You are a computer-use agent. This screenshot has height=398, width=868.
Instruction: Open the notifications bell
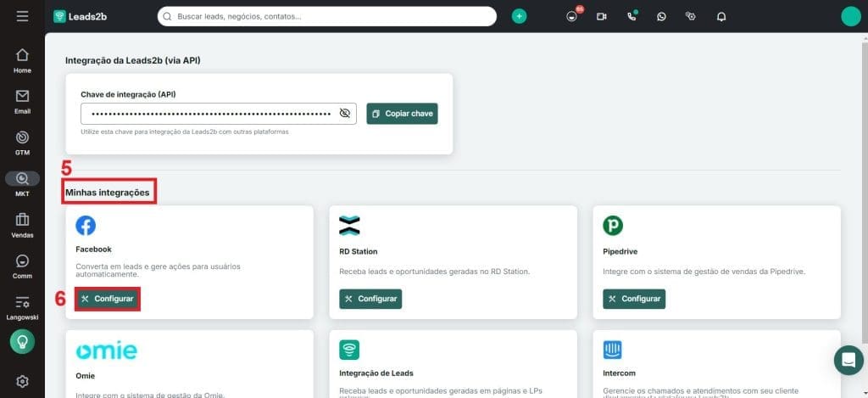[721, 17]
